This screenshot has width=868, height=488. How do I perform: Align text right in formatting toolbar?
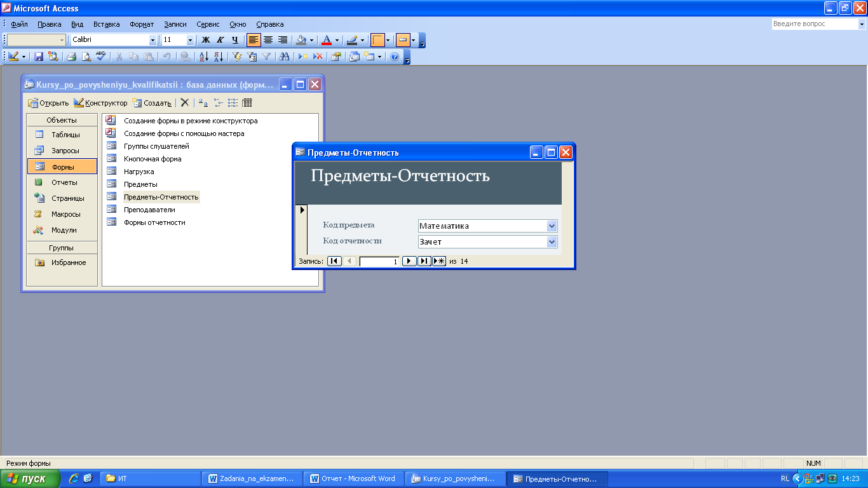[x=283, y=40]
